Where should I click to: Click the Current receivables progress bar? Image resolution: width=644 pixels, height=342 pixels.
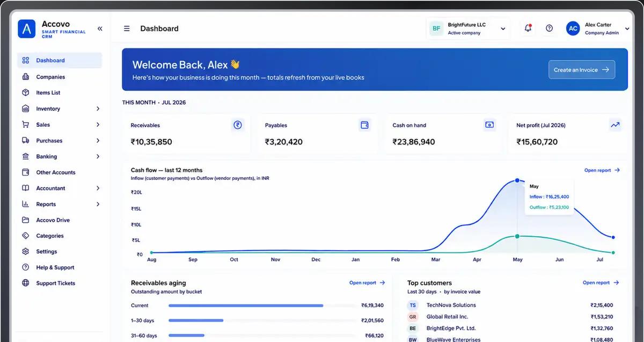[246, 305]
